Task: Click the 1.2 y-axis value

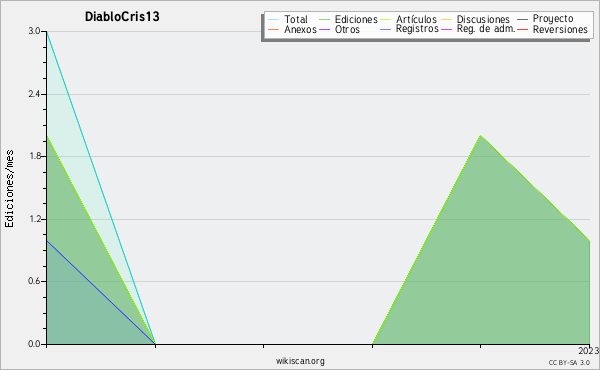Action: pos(34,219)
